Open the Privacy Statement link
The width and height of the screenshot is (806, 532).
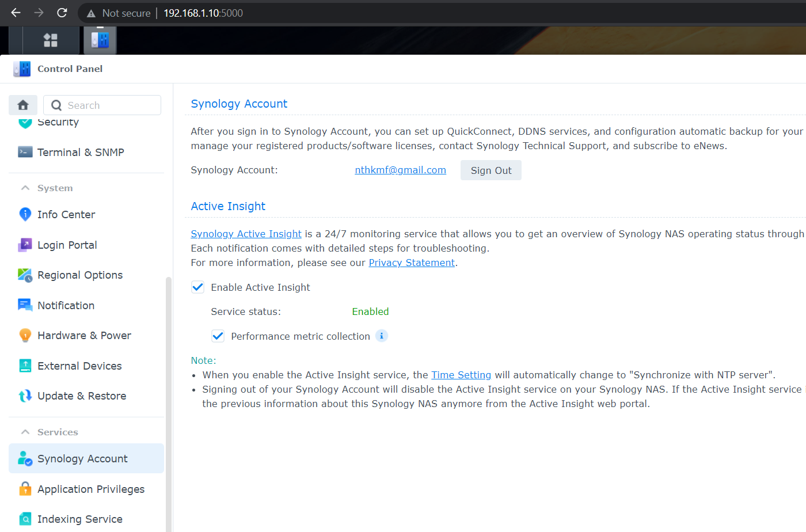click(412, 263)
